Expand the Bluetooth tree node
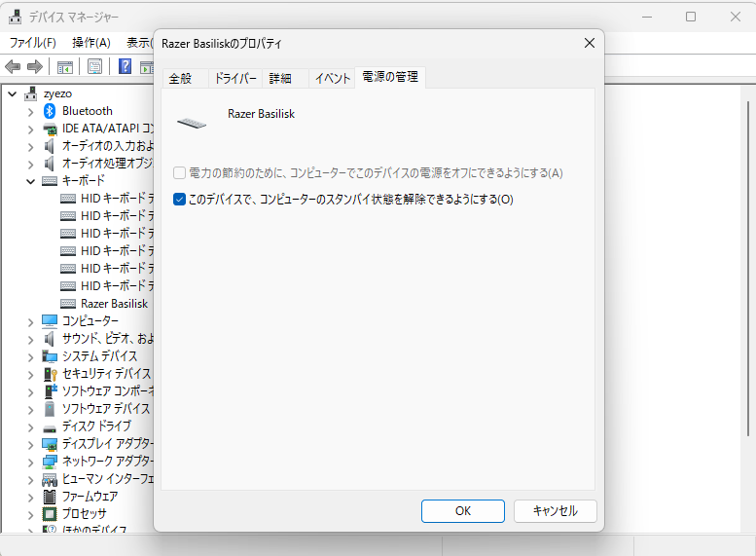 click(31, 111)
